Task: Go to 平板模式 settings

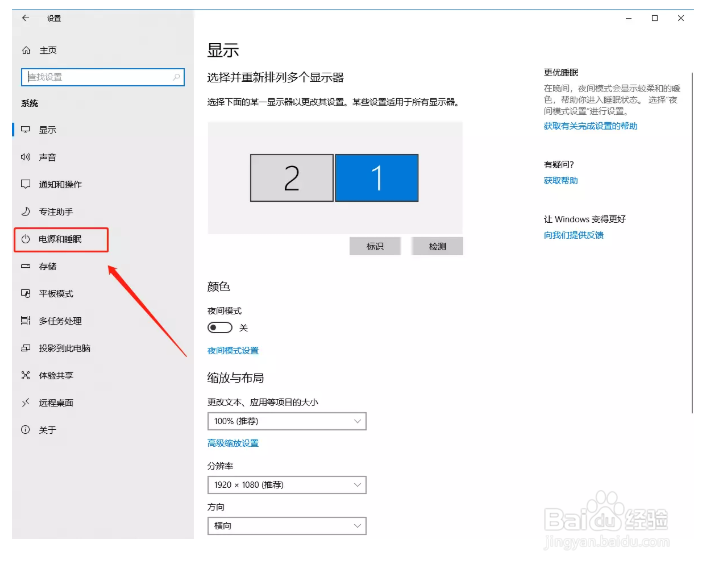Action: coord(56,293)
